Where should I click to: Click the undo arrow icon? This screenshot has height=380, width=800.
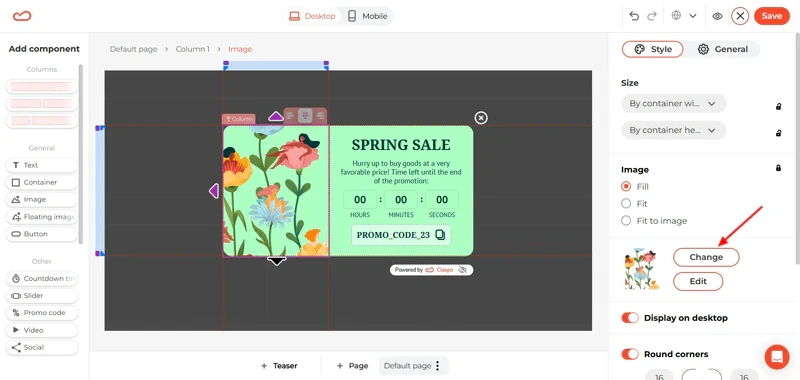(634, 16)
